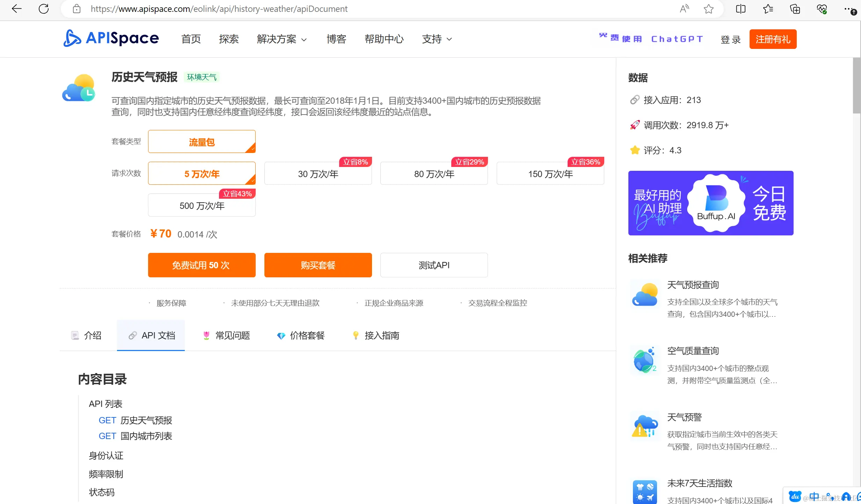The image size is (861, 504).
Task: Open split screen browser icon
Action: click(x=740, y=9)
